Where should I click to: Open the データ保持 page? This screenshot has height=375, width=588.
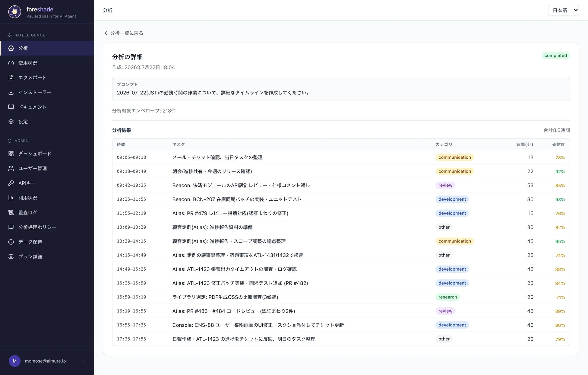[x=47, y=242]
